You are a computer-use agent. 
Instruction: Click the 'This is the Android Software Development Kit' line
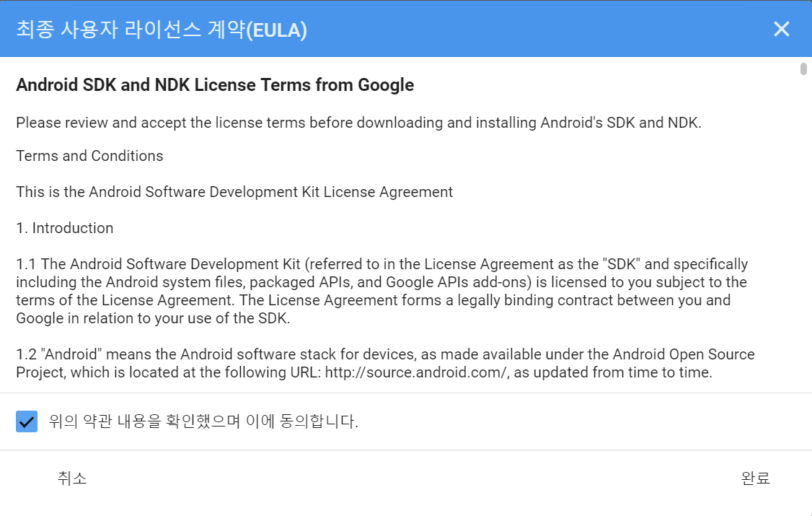234,192
